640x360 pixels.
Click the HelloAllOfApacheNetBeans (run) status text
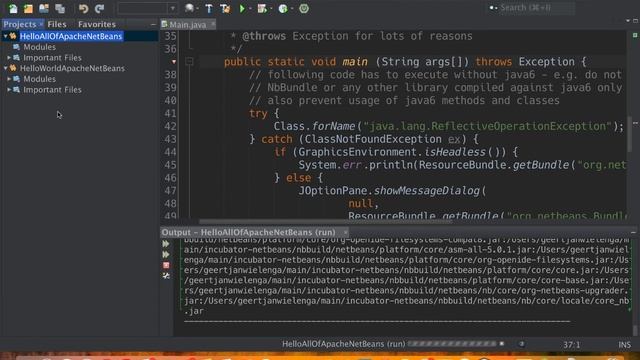(343, 344)
